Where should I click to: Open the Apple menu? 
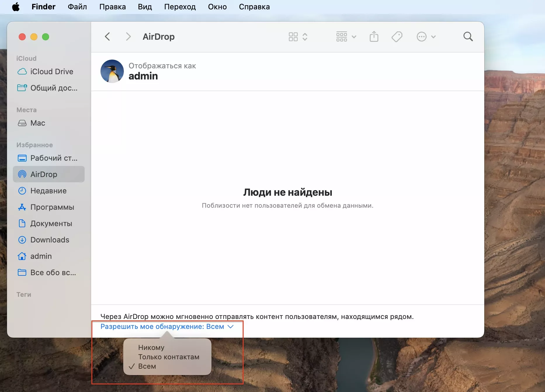(x=16, y=6)
